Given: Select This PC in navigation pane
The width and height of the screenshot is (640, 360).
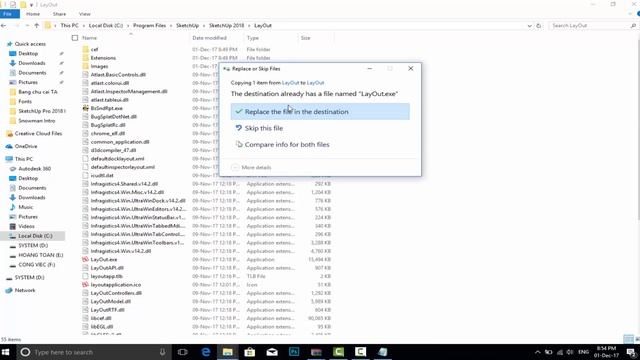Looking at the screenshot, I should coord(24,159).
